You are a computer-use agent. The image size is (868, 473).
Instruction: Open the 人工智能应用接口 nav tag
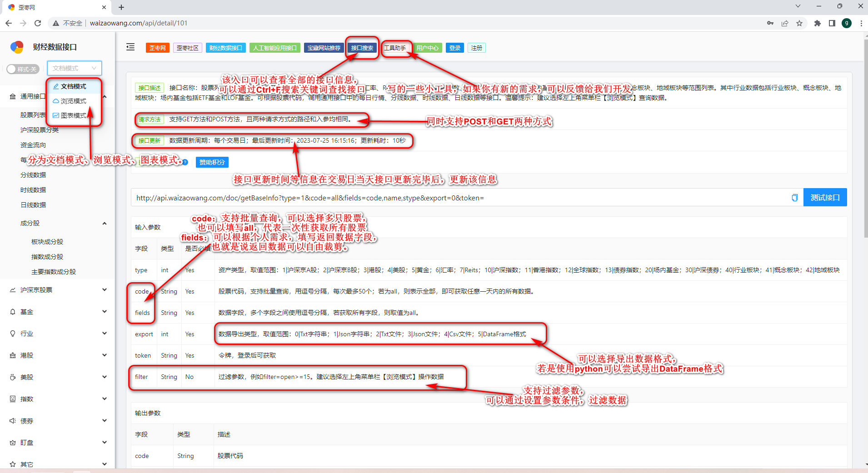[x=275, y=48]
